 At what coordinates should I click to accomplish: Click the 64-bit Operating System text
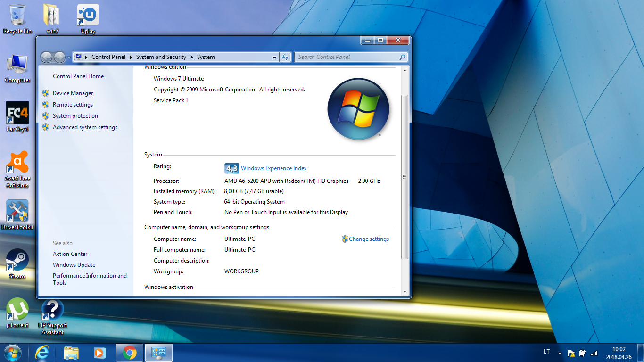pos(255,202)
